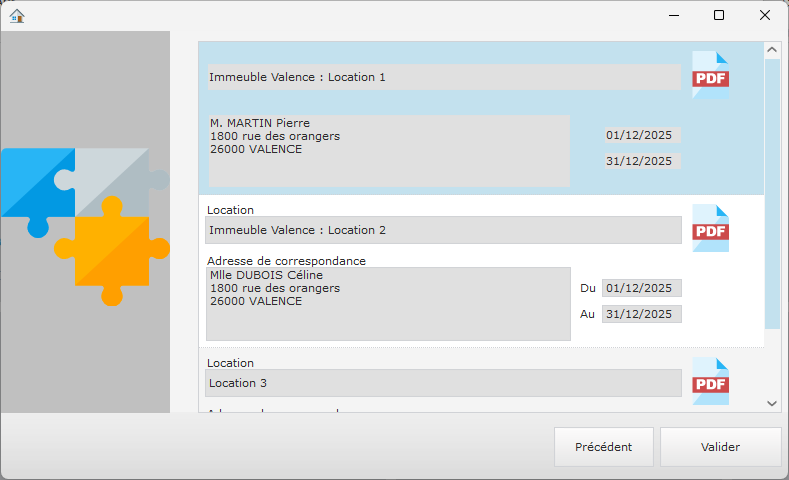
Task: Confirm with the Valider button
Action: [x=720, y=447]
